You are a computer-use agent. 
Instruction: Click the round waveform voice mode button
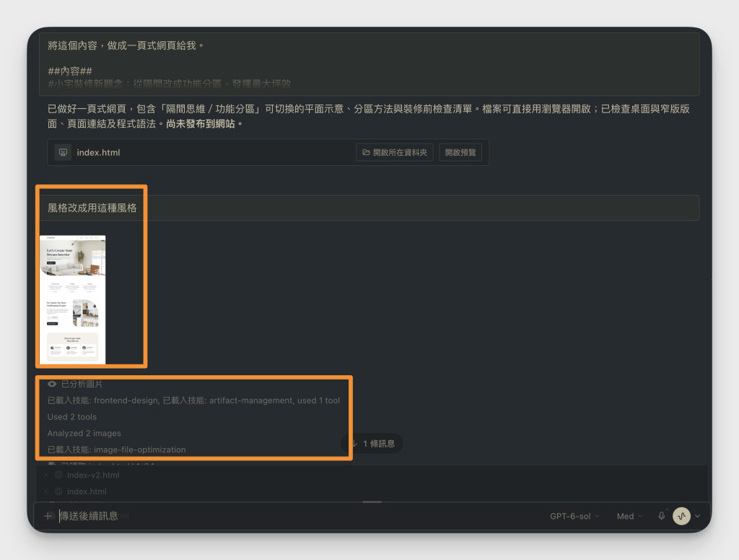[x=681, y=516]
